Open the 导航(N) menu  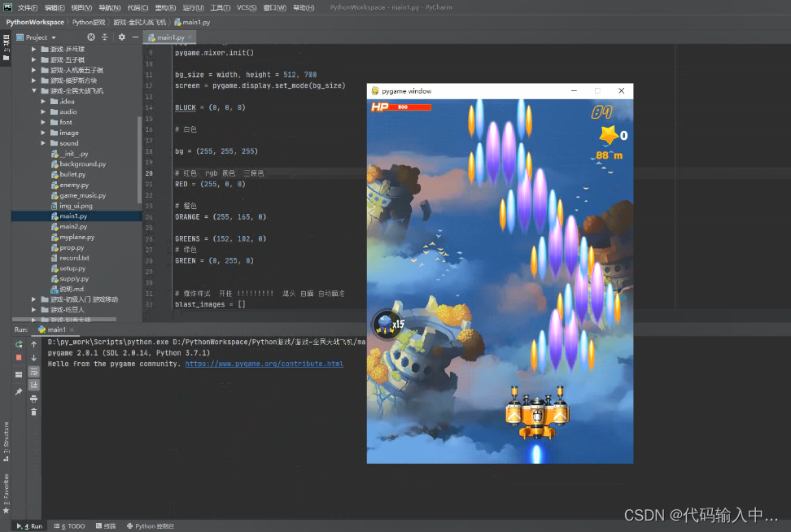tap(110, 7)
